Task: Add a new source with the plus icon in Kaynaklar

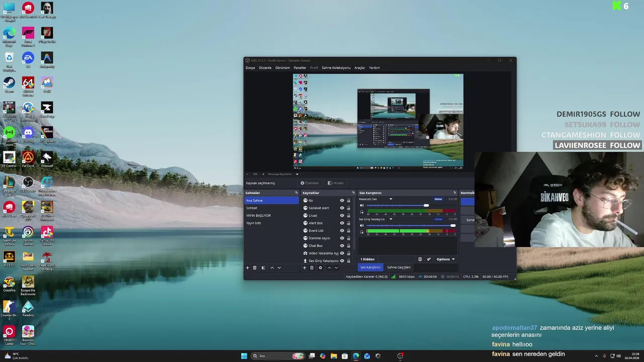Action: click(304, 267)
